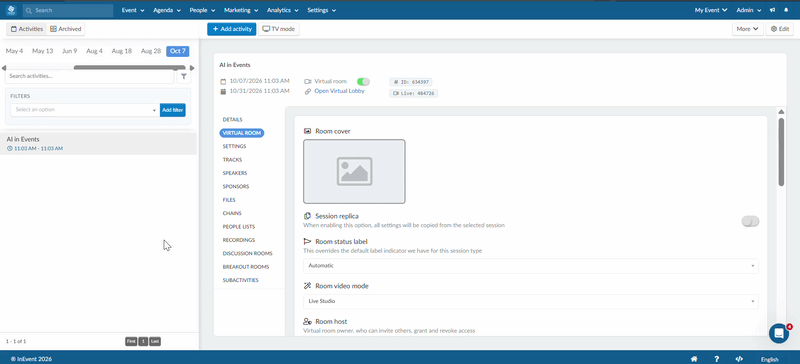Select the May 13 date
Viewport: 800px width, 364px height.
point(42,51)
